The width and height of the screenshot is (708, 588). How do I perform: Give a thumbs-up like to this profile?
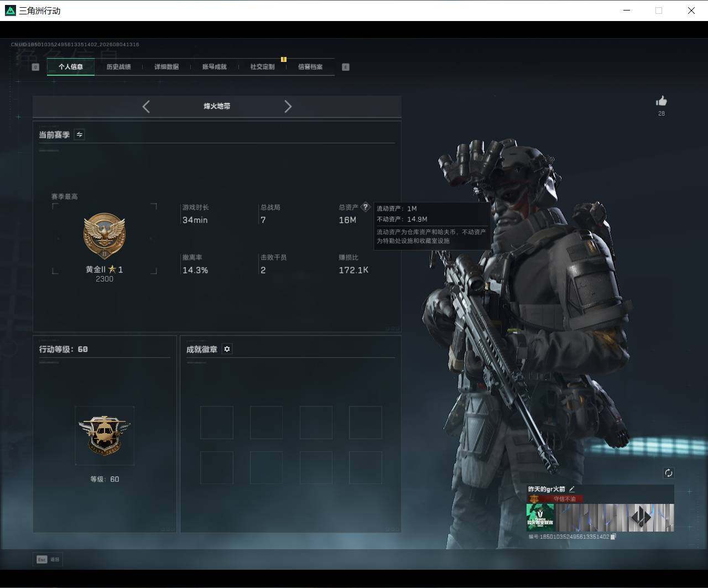click(x=662, y=101)
